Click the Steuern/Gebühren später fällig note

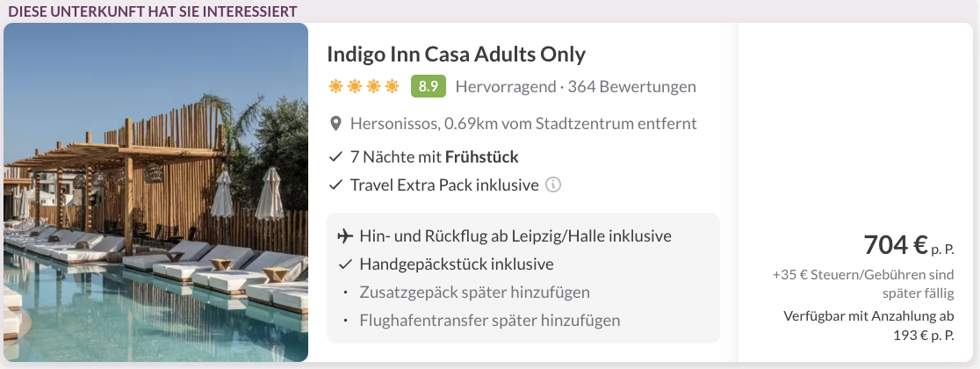click(863, 283)
